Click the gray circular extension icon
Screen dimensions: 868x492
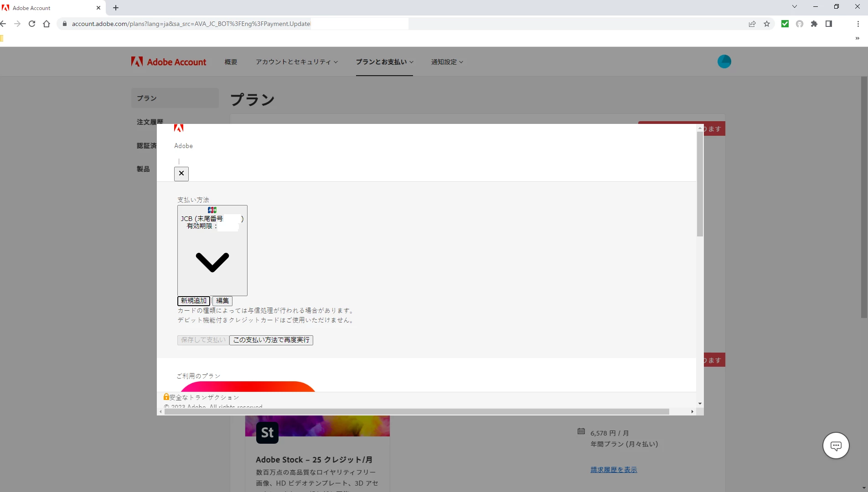coord(800,24)
